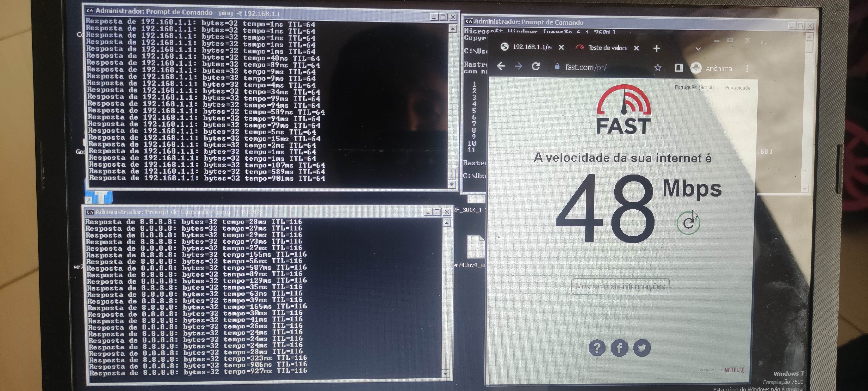Reload the fast.com page

536,67
